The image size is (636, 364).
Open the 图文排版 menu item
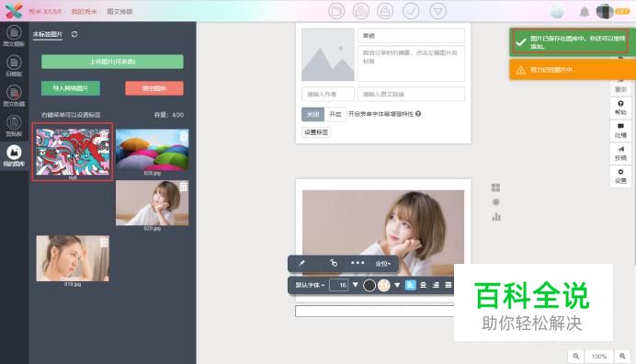pos(119,11)
